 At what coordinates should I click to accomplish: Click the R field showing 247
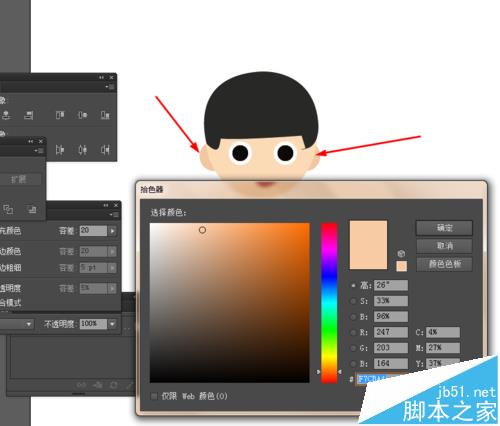point(391,332)
